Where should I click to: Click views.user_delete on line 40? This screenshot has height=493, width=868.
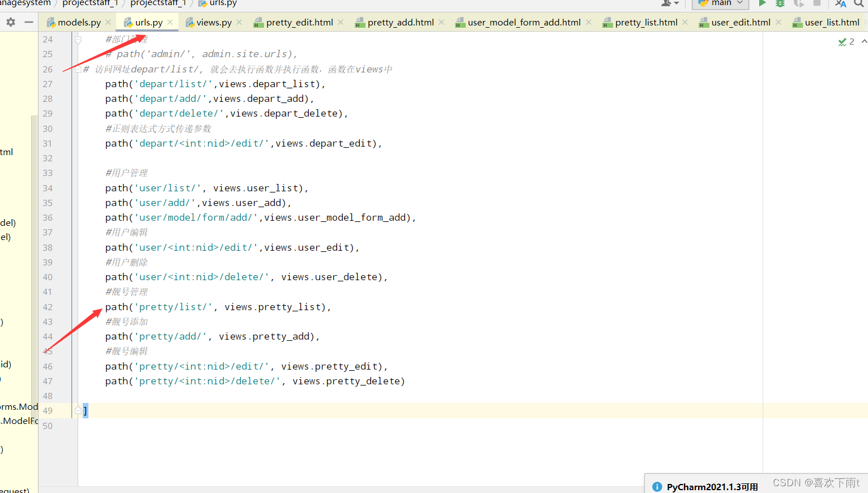[329, 277]
